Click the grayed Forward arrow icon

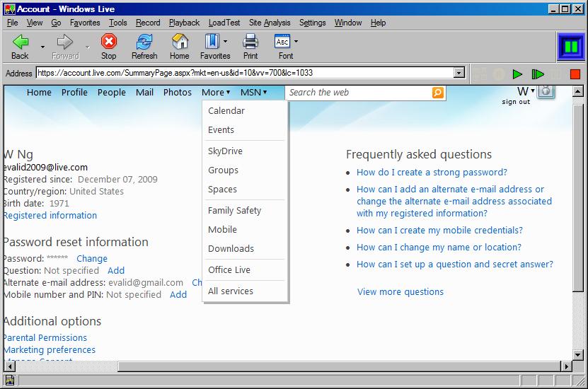point(65,42)
